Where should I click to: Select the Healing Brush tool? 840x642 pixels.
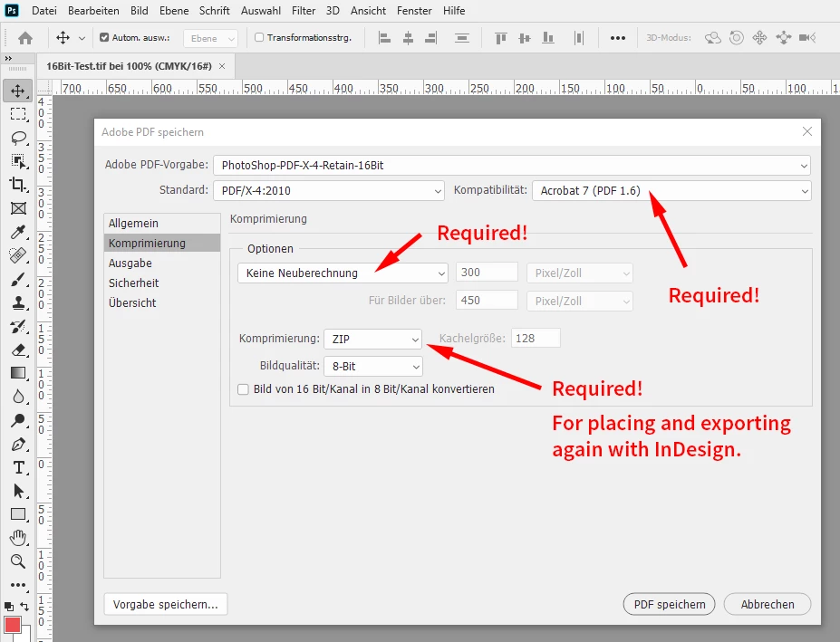click(x=18, y=255)
